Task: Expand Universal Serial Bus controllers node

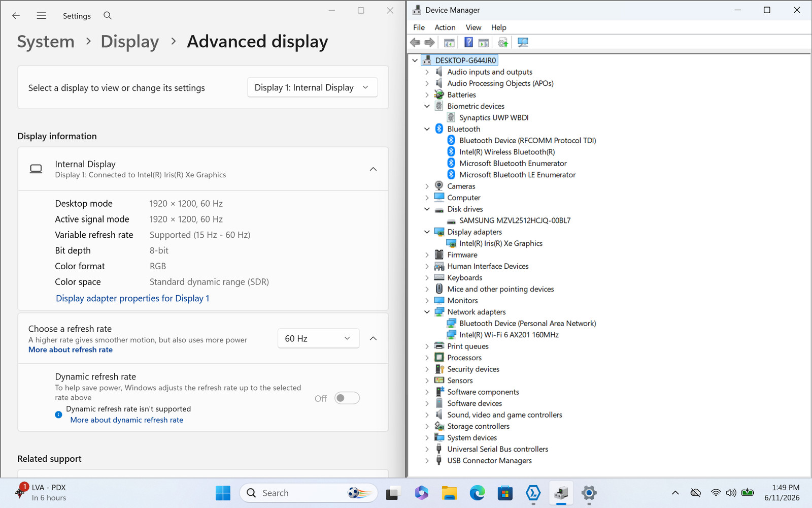Action: (x=427, y=449)
